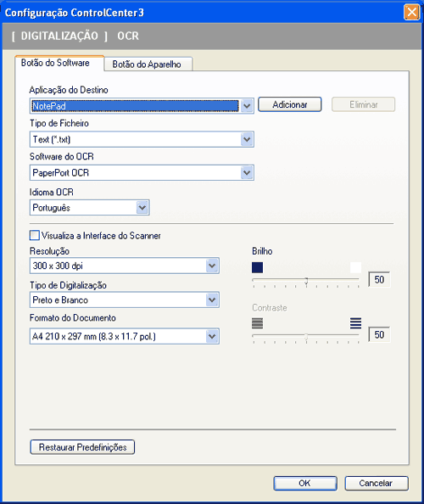Click the dark brightness icon
Viewport: 424px width, 504px height.
pyautogui.click(x=257, y=267)
